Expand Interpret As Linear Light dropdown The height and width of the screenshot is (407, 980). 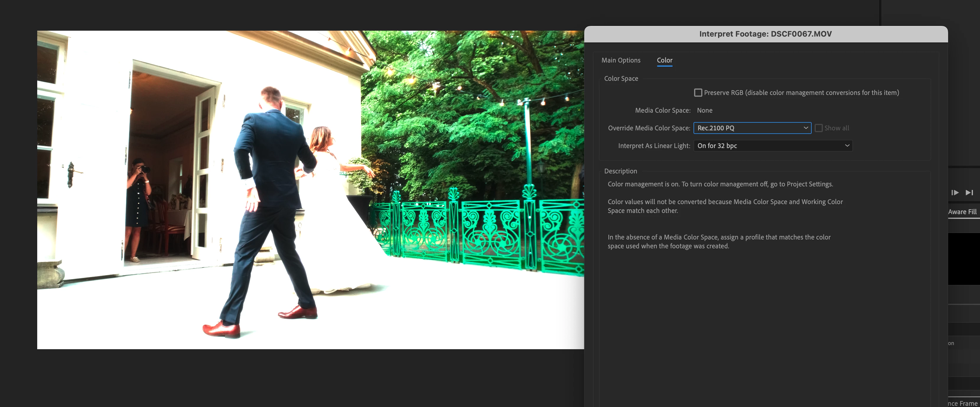click(772, 146)
